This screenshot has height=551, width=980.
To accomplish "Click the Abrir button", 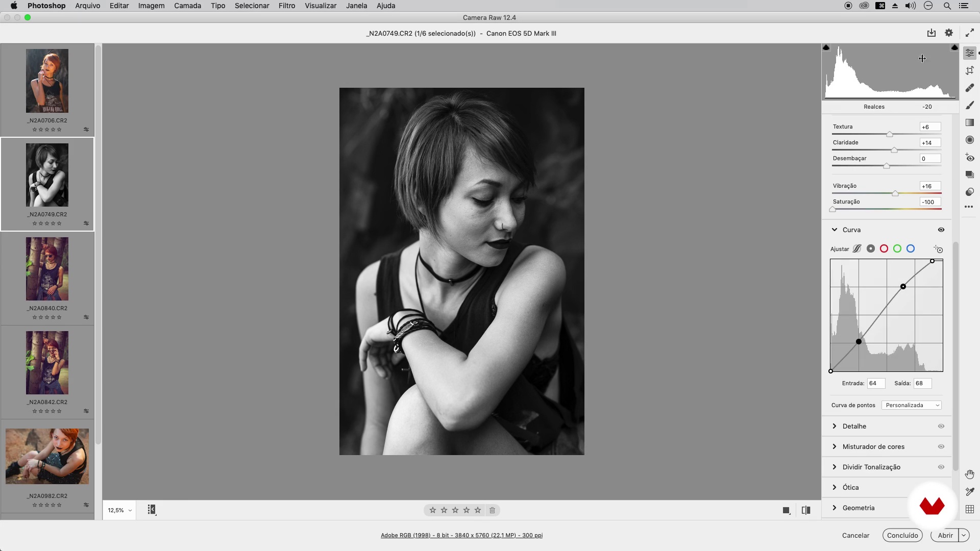I will coord(945,535).
